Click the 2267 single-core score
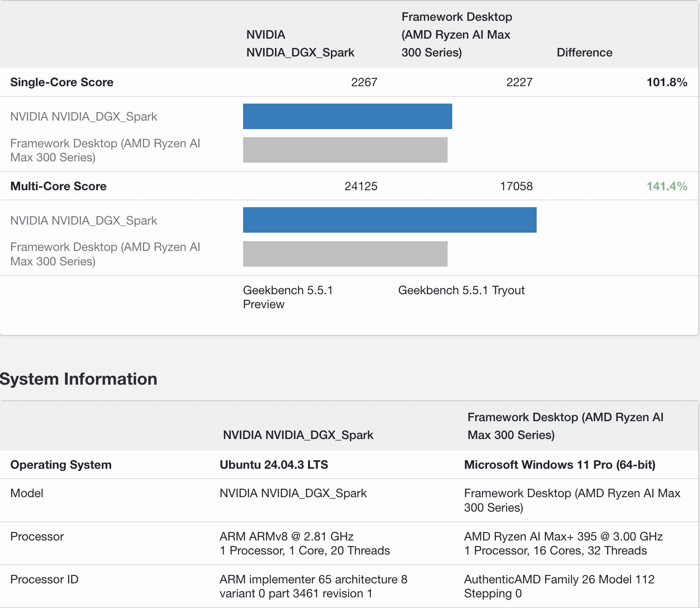This screenshot has width=700, height=608. coord(364,82)
